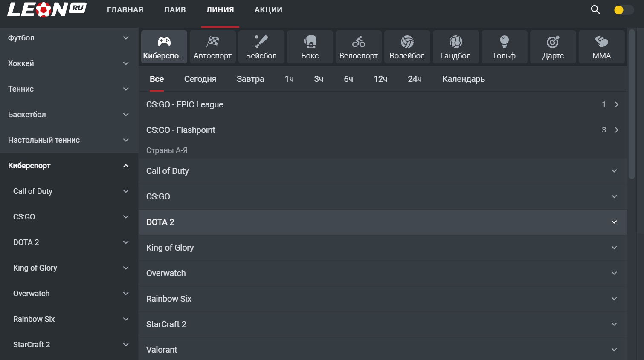Expand Call of Duty in main list
The width and height of the screenshot is (644, 360).
point(614,171)
